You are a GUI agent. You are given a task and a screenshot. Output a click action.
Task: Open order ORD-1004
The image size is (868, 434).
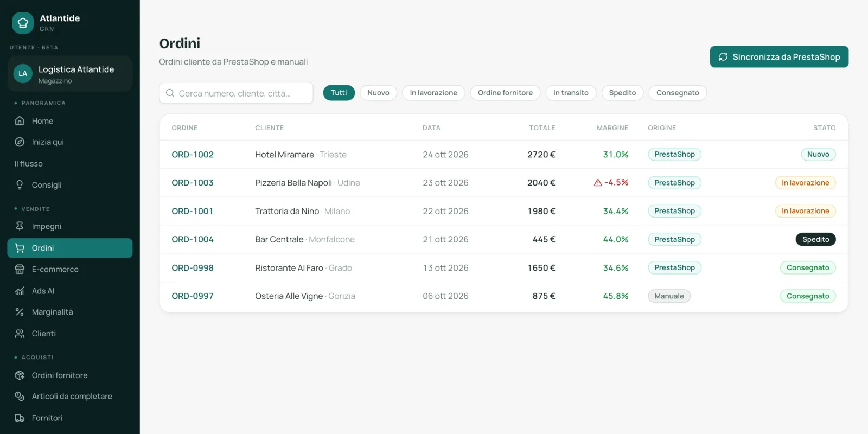193,239
